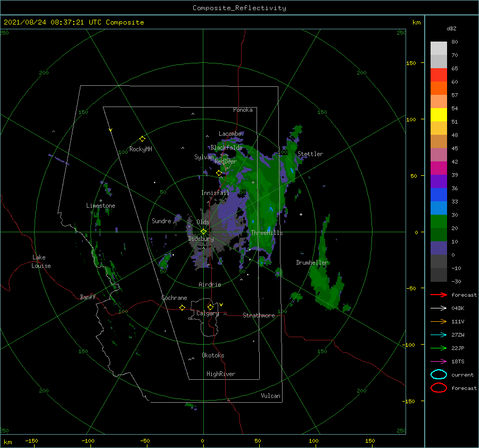Viewport: 479px width, 448px height.
Task: Click the orange 111V arrow icon
Action: pos(439,321)
